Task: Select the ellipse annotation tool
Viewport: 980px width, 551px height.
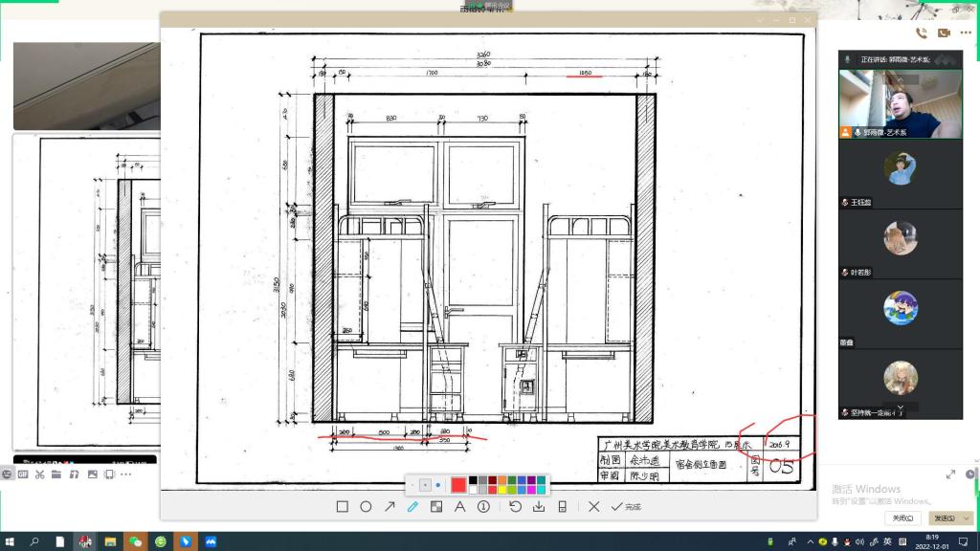Action: tap(366, 507)
